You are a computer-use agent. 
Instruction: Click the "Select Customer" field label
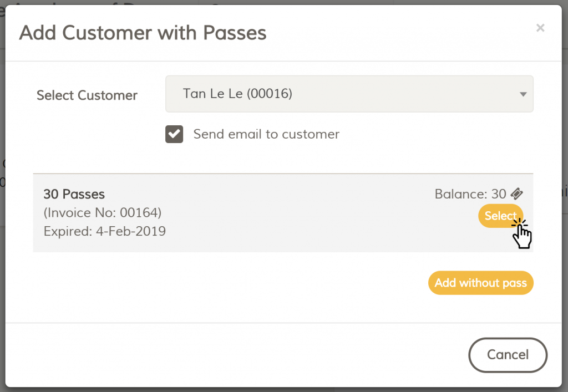(87, 95)
